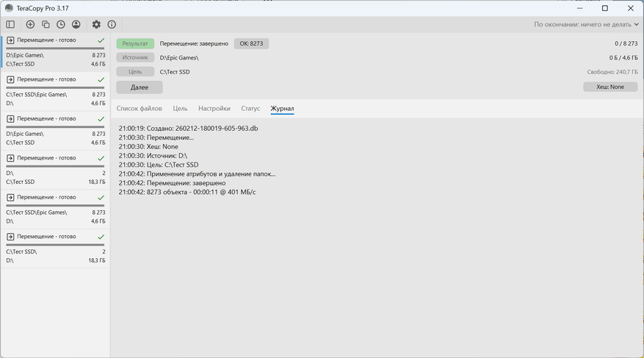Open the user profile icon

76,25
